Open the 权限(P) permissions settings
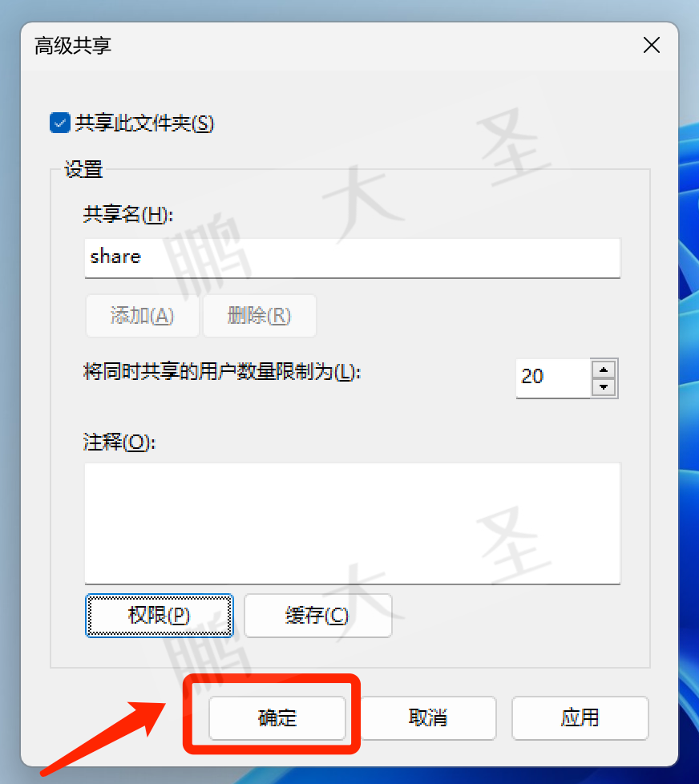Screen dimensions: 699x784 click(x=159, y=616)
